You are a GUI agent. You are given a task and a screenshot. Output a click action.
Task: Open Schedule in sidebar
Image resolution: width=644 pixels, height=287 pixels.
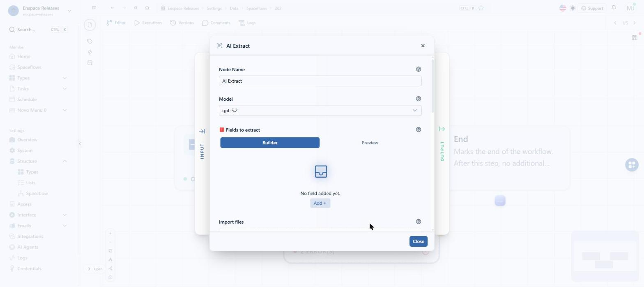[27, 100]
